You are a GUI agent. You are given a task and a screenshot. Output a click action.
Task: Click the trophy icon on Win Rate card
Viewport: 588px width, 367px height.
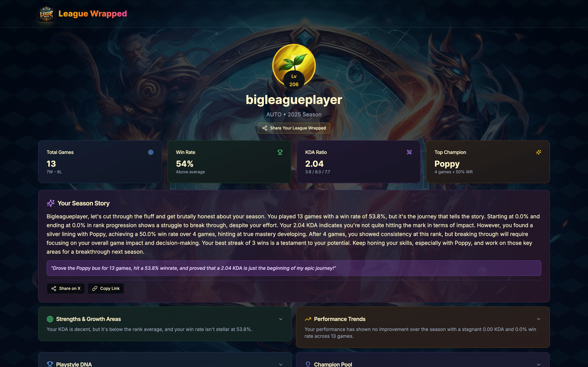(x=280, y=152)
